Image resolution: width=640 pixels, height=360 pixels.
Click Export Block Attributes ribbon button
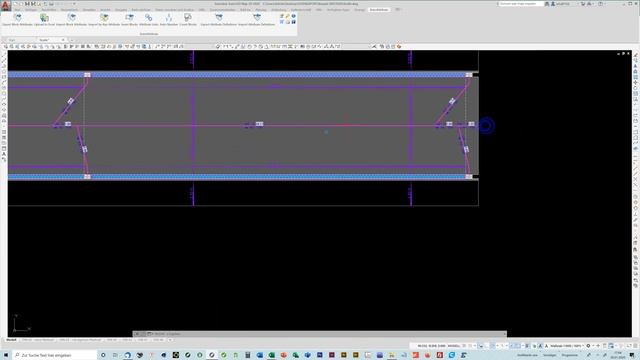(18, 20)
